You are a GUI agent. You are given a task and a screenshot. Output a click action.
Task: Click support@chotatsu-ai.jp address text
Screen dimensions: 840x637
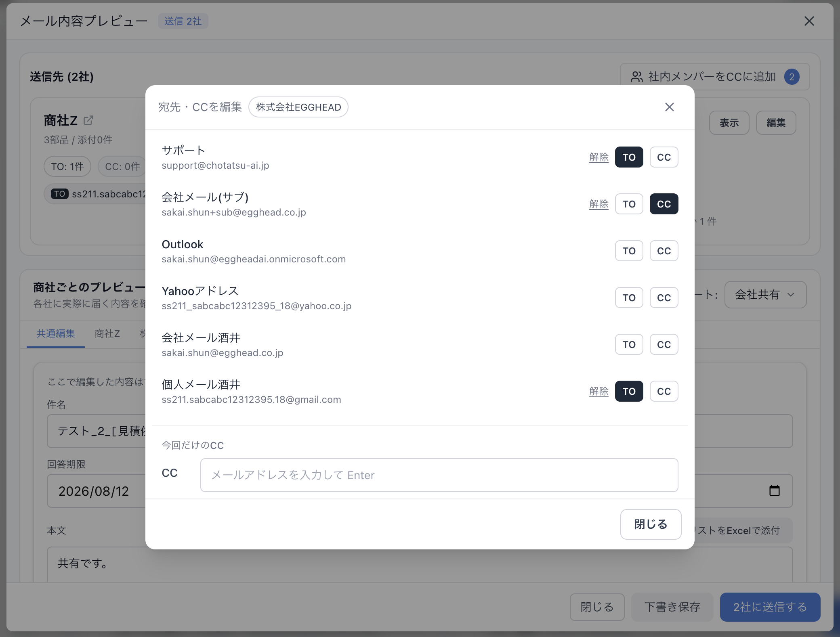215,166
